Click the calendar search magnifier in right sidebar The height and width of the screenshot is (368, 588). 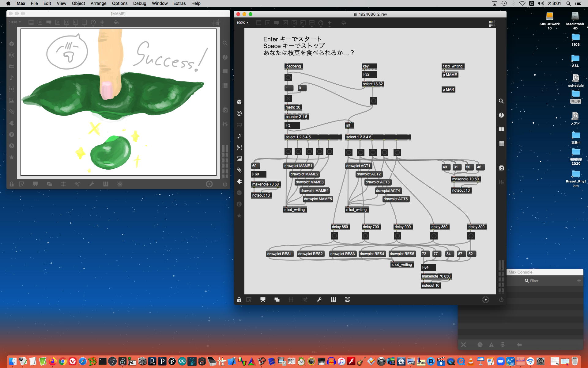(x=501, y=101)
